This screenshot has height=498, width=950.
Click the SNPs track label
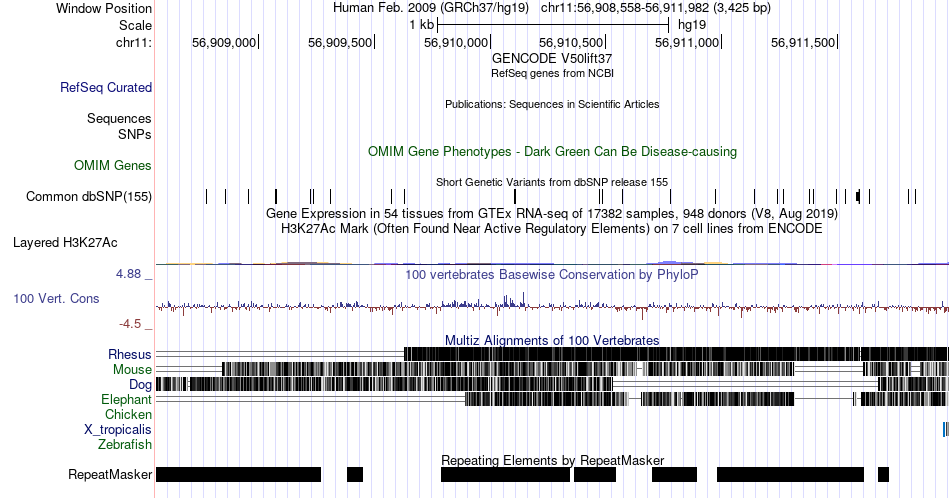point(135,134)
